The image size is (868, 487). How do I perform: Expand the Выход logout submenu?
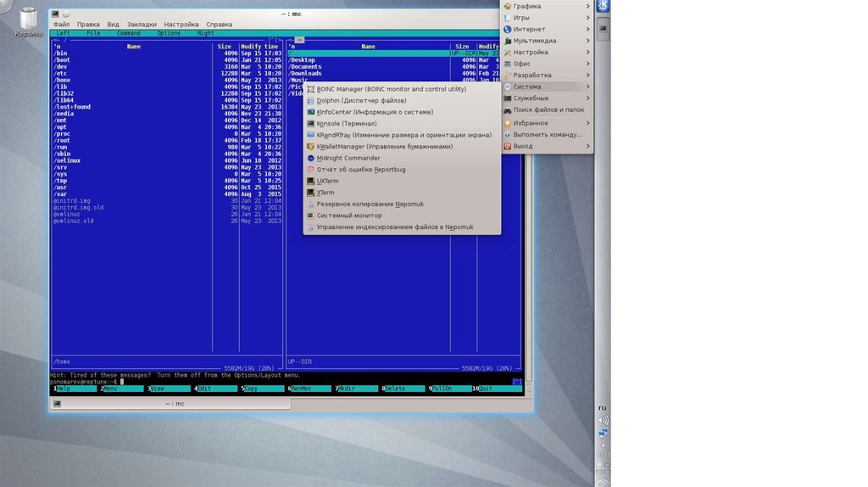[522, 146]
